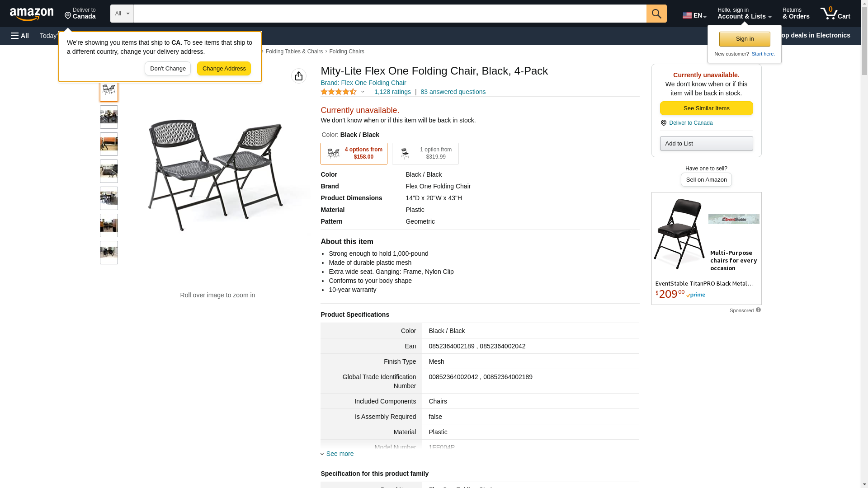Viewport: 868px width, 488px height.
Task: Click the sponsored ad info icon
Action: coord(758,310)
